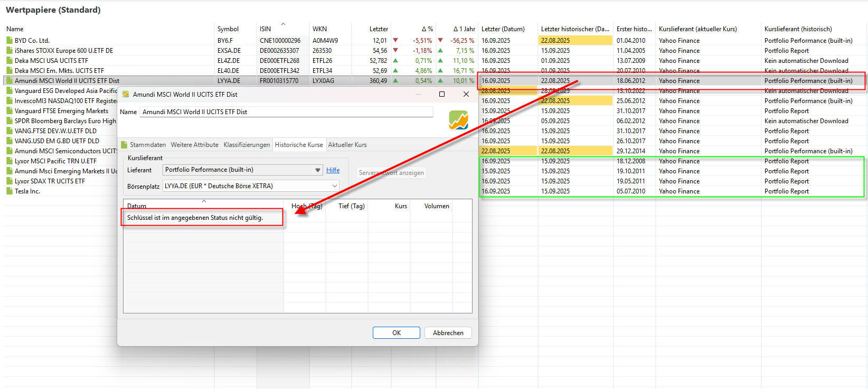
Task: Open the Klassifizierungen tab
Action: pyautogui.click(x=247, y=145)
